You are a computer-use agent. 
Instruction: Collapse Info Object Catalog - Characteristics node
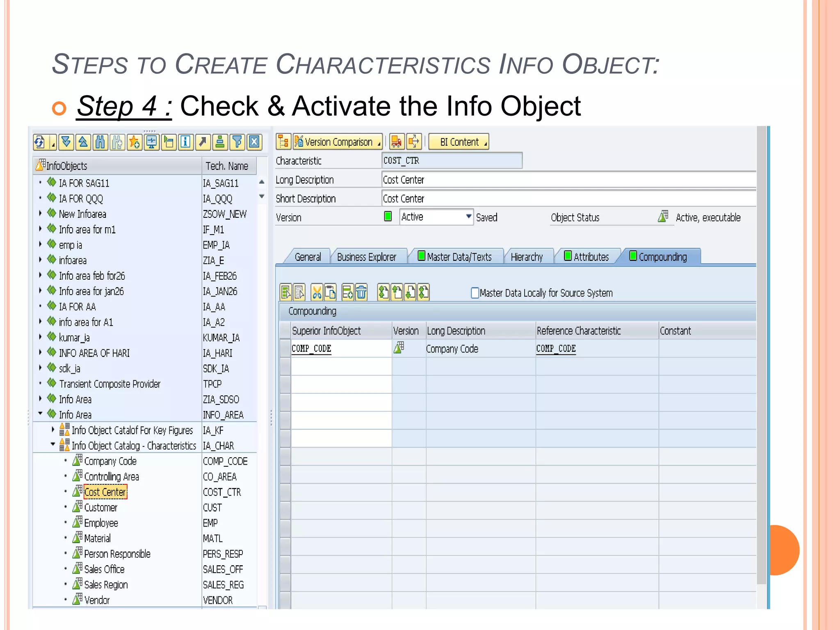tap(52, 444)
